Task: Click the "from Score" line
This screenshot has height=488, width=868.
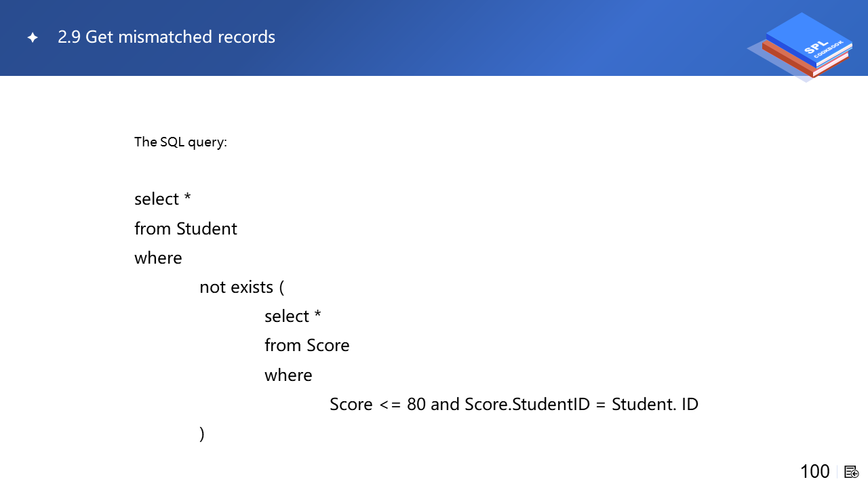Action: click(x=307, y=346)
